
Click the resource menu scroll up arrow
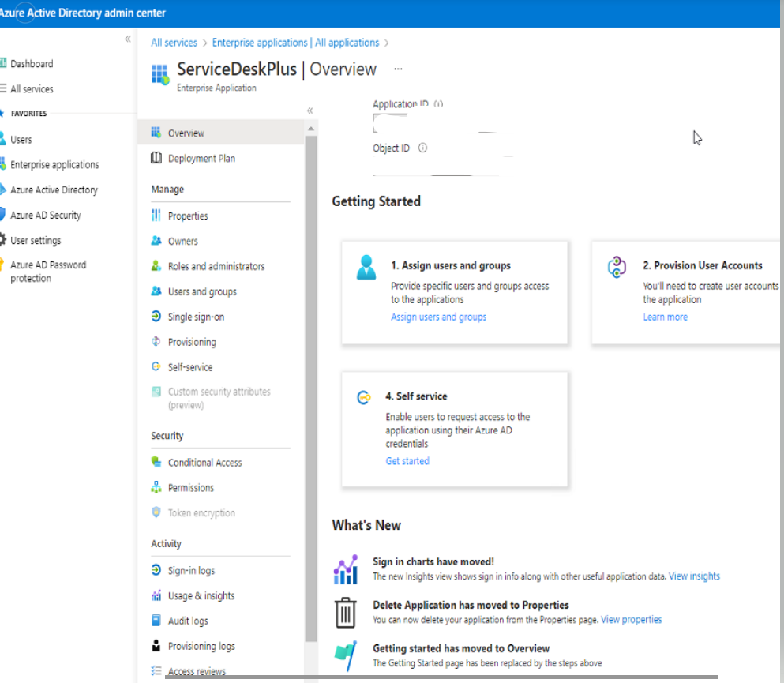tap(311, 129)
